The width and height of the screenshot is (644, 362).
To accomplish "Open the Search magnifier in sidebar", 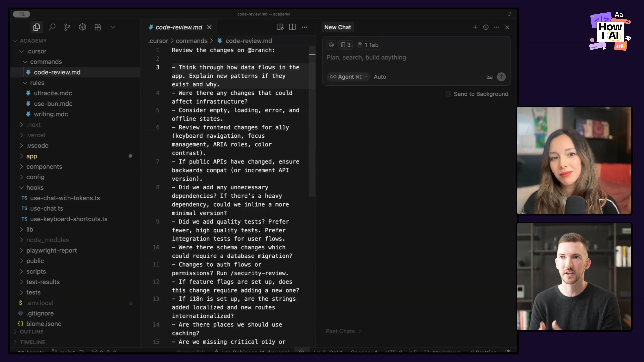I will click(x=52, y=27).
